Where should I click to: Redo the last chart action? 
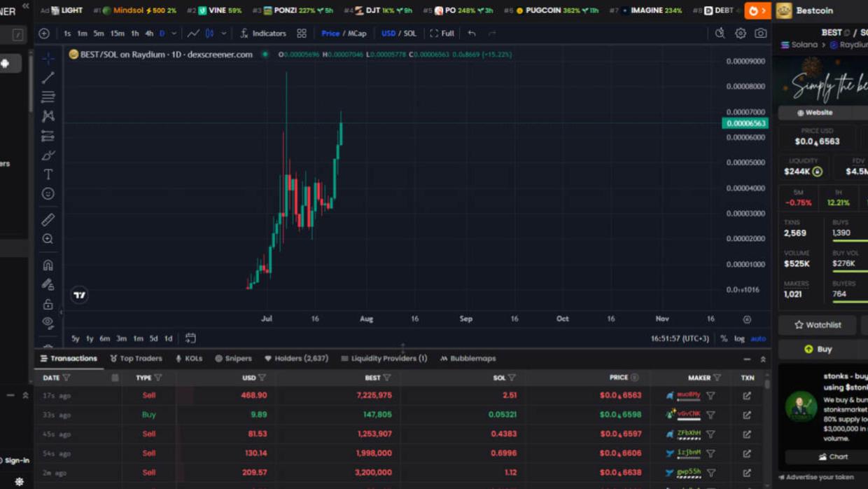point(492,33)
